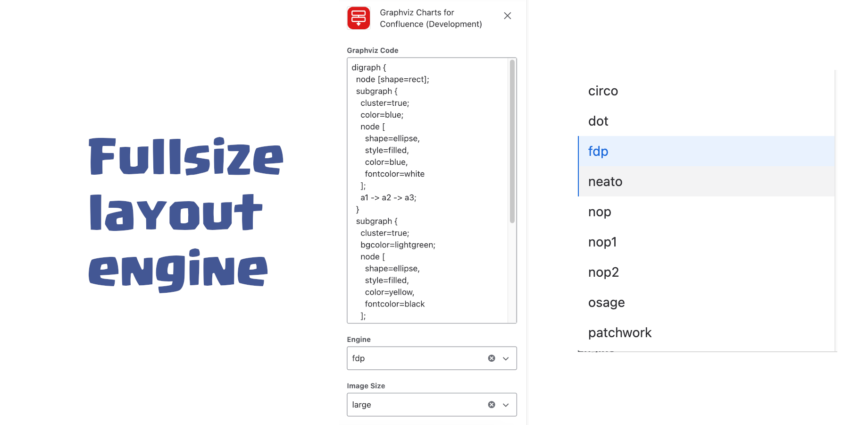The image size is (868, 425).
Task: Click the 'node [shape=rect];' code line
Action: tap(392, 79)
